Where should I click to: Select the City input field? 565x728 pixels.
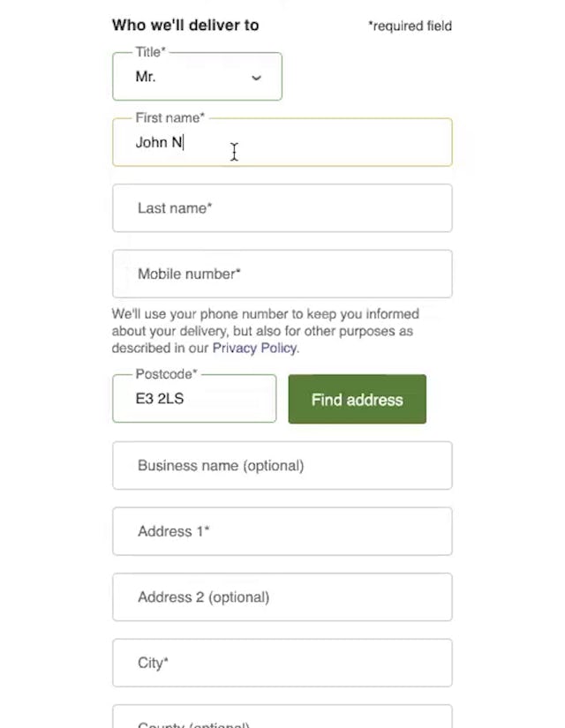pos(282,663)
